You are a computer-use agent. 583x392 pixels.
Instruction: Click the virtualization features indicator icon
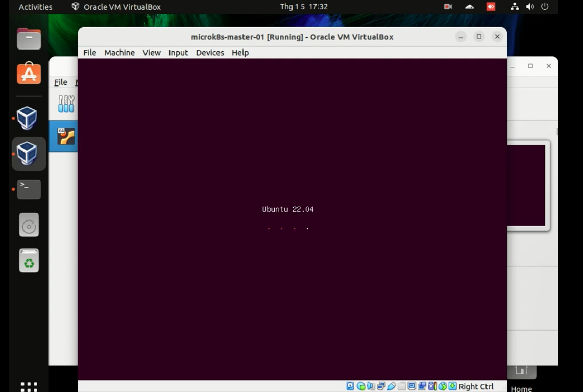point(432,386)
